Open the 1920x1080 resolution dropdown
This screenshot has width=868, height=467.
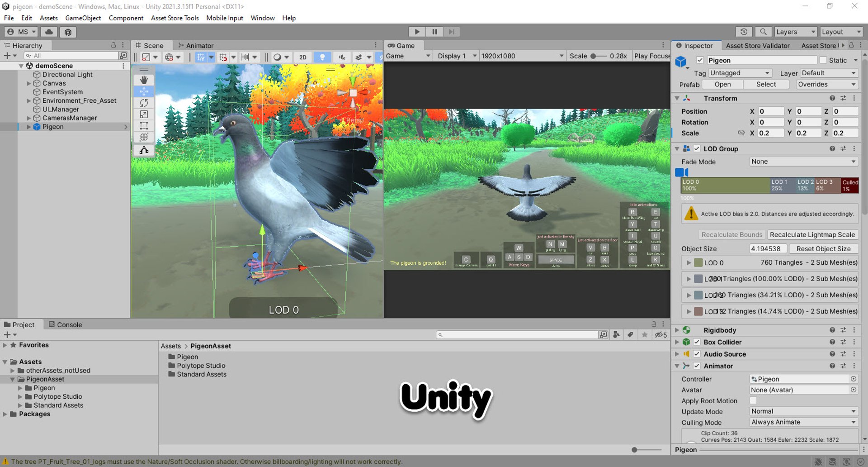click(522, 56)
